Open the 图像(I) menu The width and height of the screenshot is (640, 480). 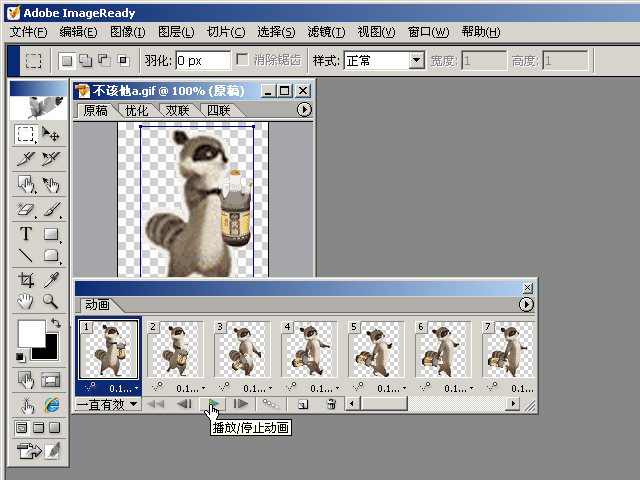tap(128, 32)
